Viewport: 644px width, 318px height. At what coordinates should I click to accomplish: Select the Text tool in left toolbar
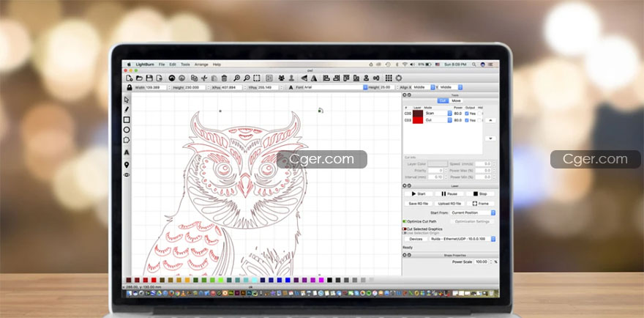(x=127, y=152)
